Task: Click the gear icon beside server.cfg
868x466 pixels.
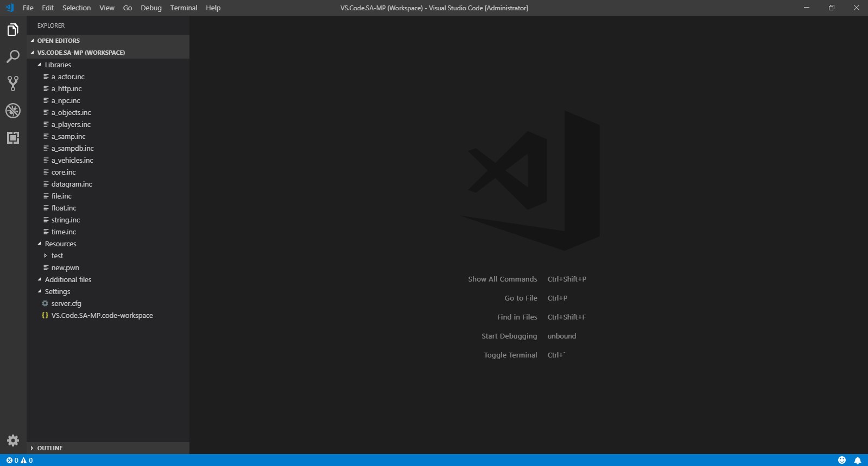Action: (45, 303)
